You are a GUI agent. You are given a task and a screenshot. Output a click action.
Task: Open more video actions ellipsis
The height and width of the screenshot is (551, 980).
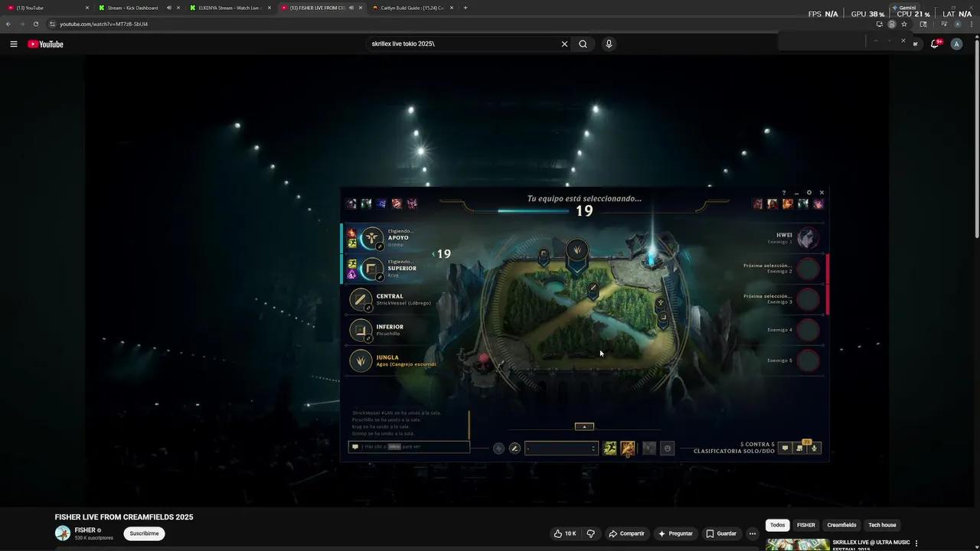click(x=753, y=533)
